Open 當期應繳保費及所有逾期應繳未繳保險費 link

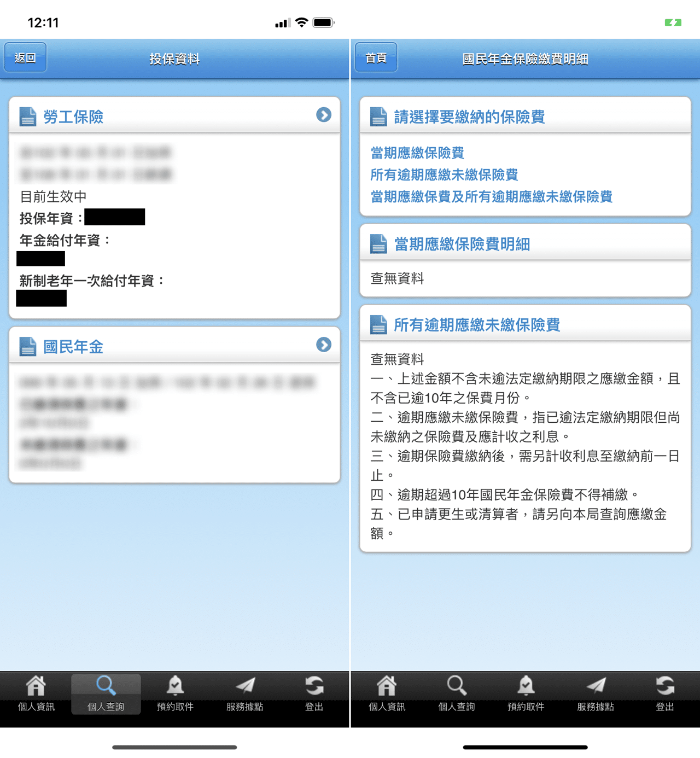click(x=491, y=196)
